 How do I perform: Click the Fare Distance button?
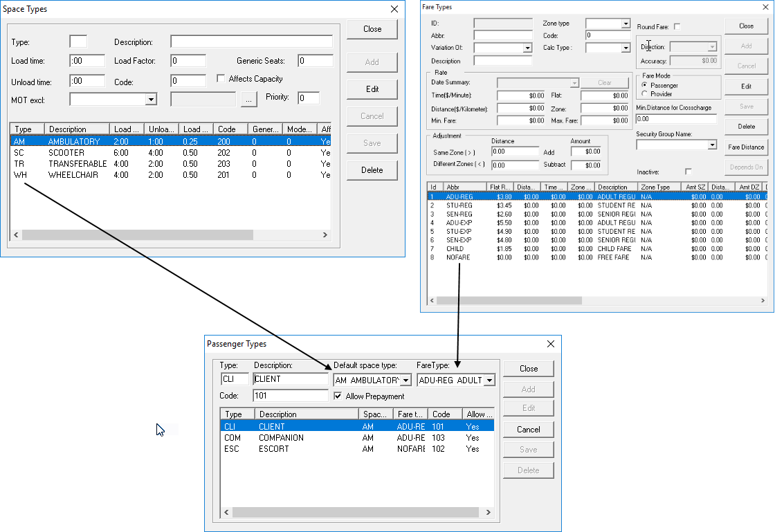point(746,147)
